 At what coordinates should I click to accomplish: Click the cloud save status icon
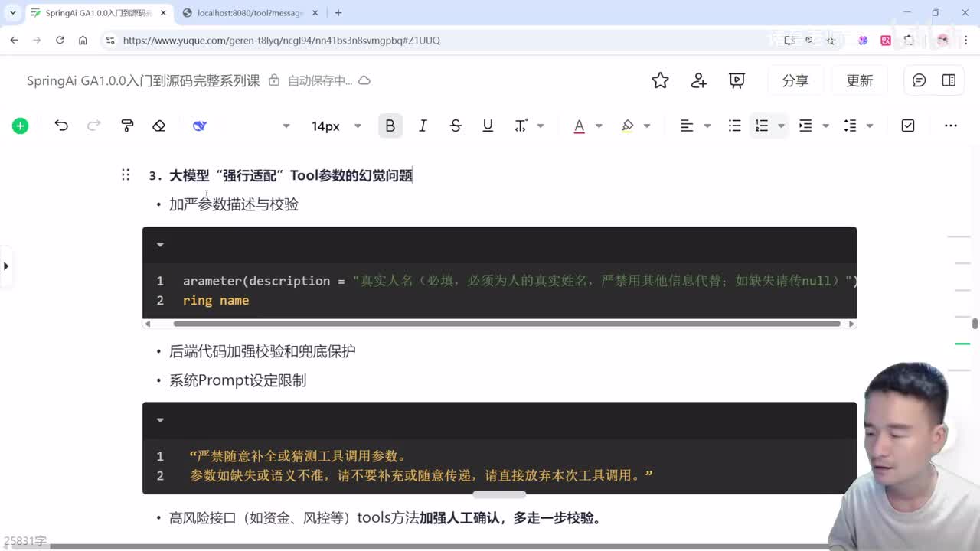coord(364,80)
